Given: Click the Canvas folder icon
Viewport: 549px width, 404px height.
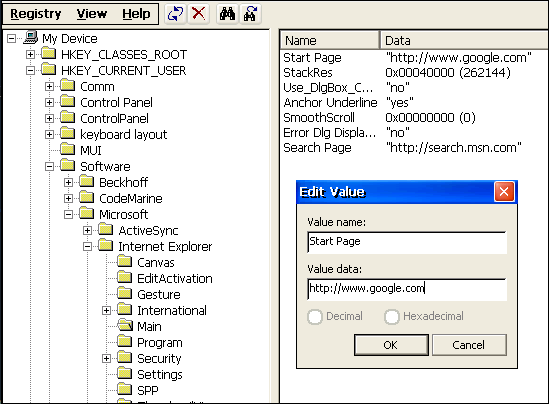Looking at the screenshot, I should (125, 262).
